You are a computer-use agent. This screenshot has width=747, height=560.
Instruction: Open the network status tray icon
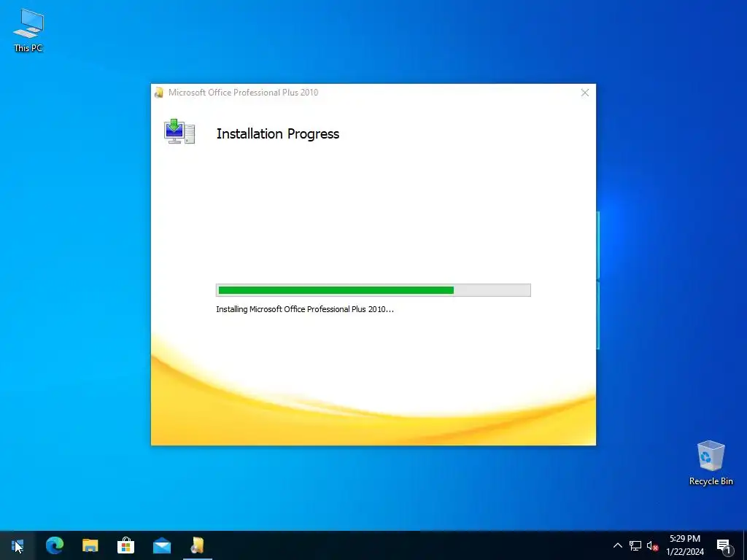tap(635, 545)
